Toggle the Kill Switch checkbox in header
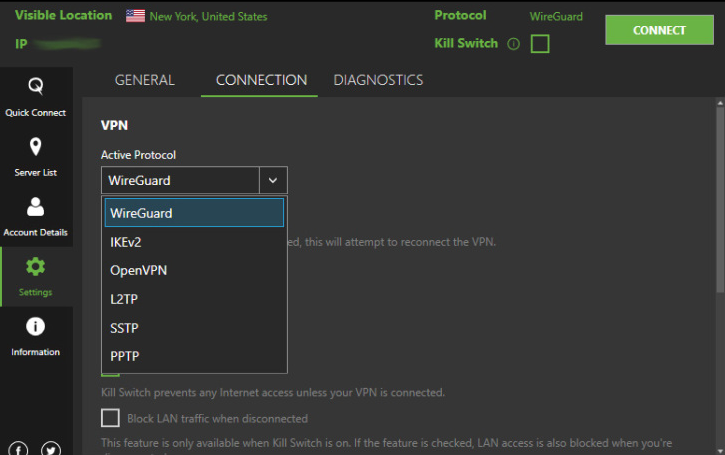Viewport: 725px width, 455px height. (x=540, y=44)
